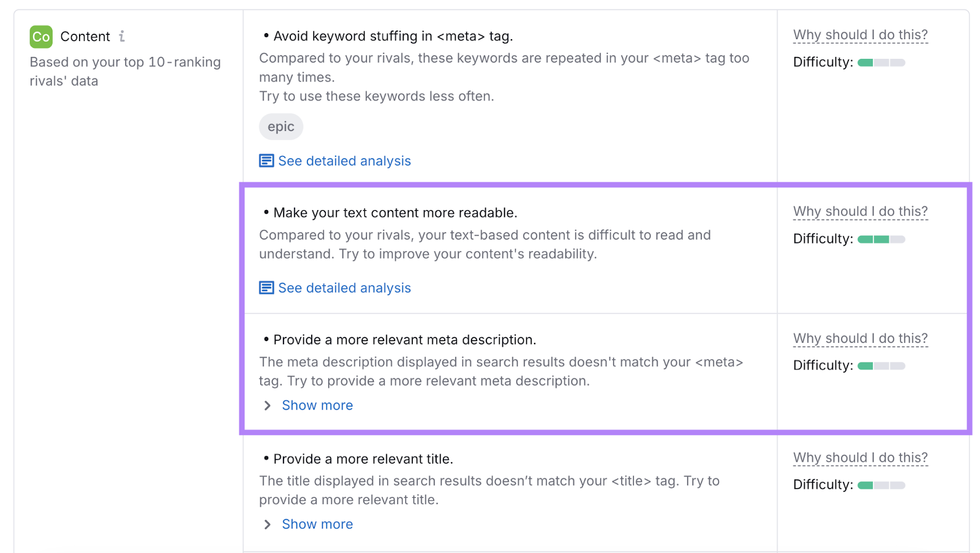Open "Why should I do this?" for keyword stuffing
Image resolution: width=980 pixels, height=553 pixels.
tap(860, 34)
